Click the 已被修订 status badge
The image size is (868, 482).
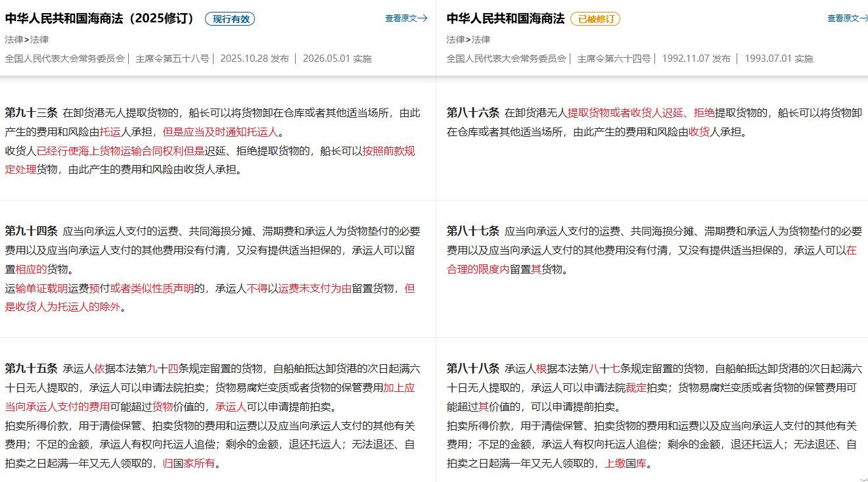595,19
